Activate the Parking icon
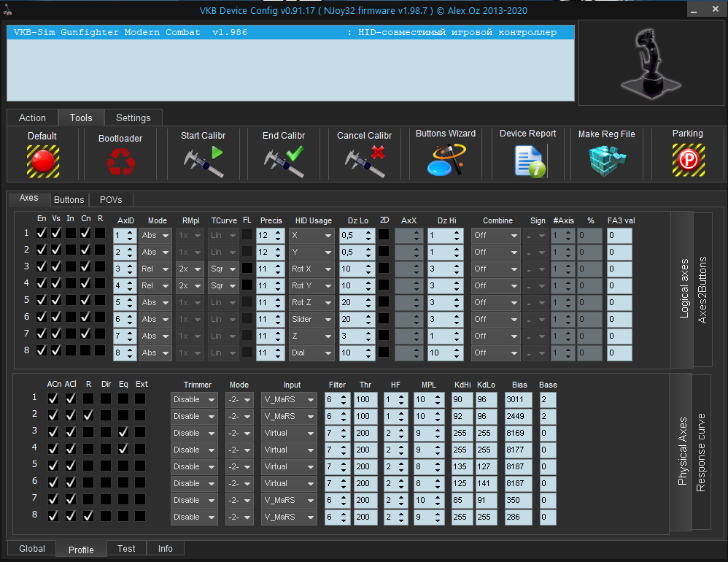Viewport: 728px width, 562px height. (688, 160)
